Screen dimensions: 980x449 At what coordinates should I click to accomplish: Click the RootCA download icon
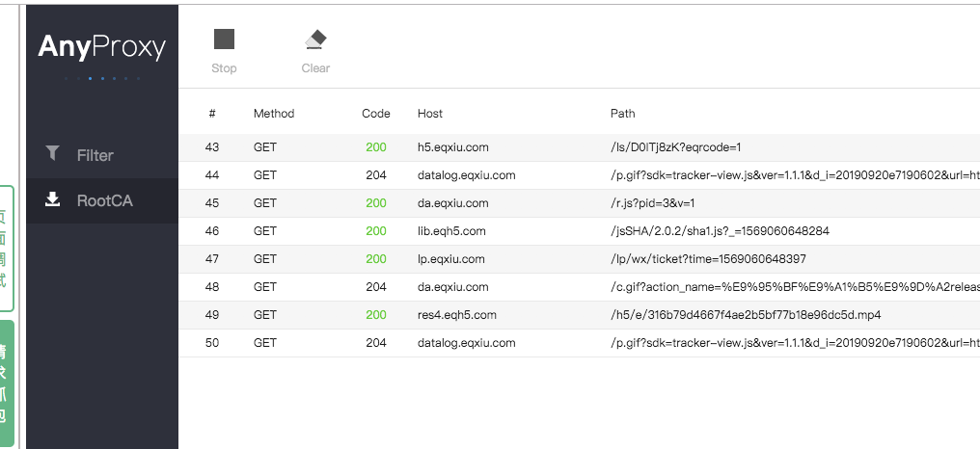[53, 200]
